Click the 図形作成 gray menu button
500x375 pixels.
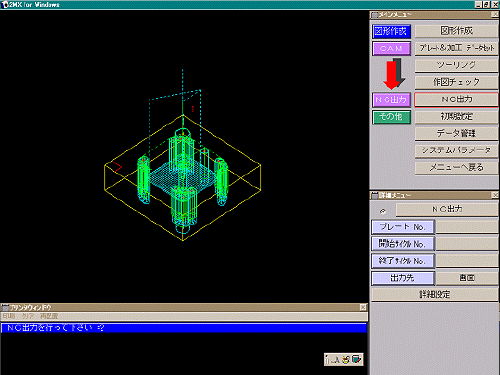point(456,31)
